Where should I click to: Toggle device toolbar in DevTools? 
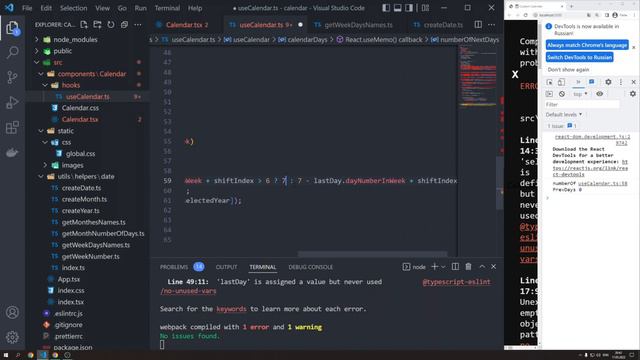click(x=561, y=82)
